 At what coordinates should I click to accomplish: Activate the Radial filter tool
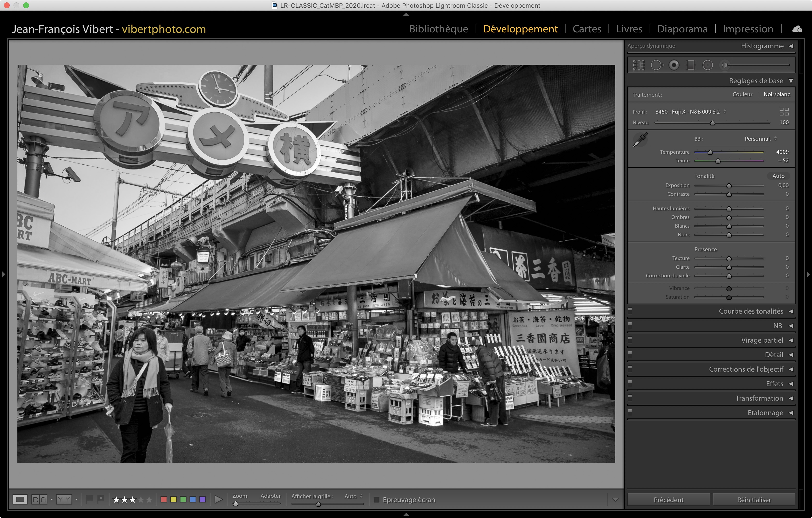click(707, 65)
